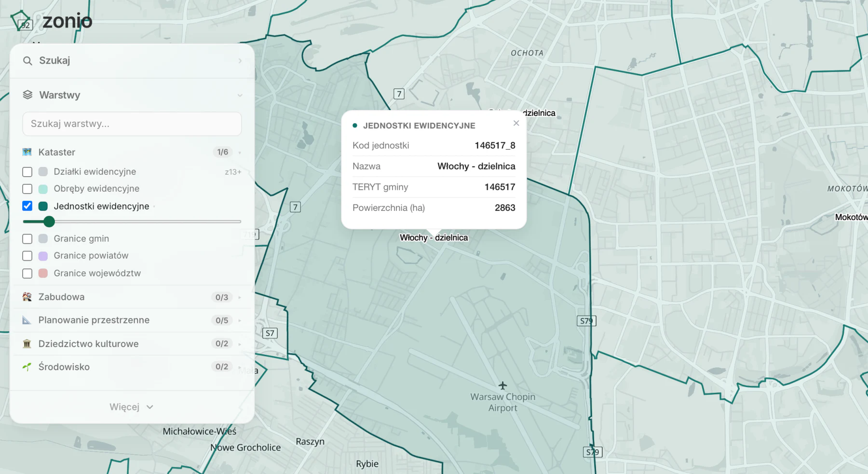This screenshot has width=868, height=474.
Task: Adjust the Jednostki ewidencyjne opacity slider handle
Action: point(49,222)
